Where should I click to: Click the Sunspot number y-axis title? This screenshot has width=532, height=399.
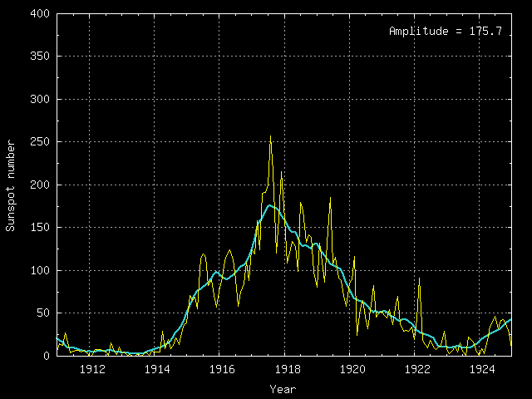coord(11,185)
